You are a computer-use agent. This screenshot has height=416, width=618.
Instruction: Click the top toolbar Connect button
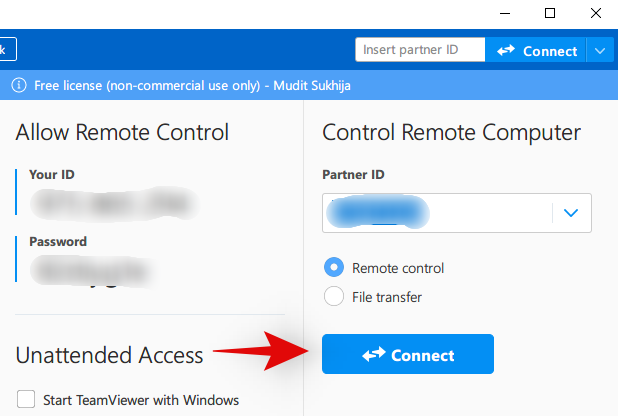tap(536, 50)
